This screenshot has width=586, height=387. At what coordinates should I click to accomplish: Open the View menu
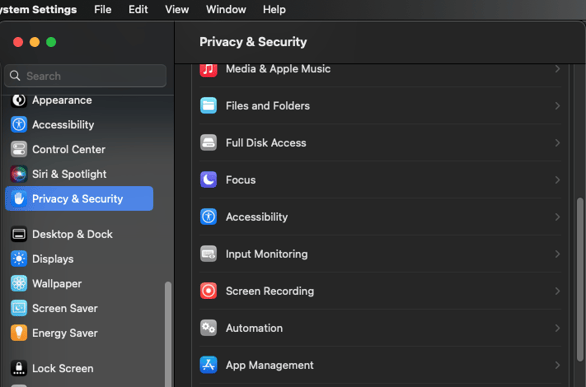click(177, 9)
